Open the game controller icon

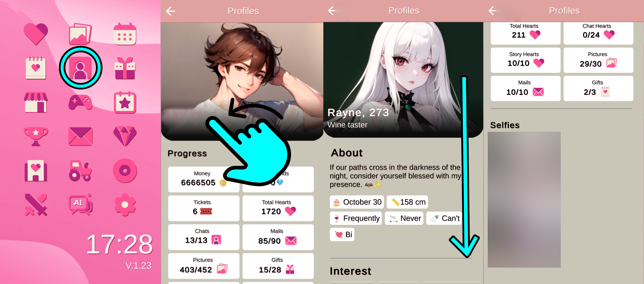click(x=80, y=102)
